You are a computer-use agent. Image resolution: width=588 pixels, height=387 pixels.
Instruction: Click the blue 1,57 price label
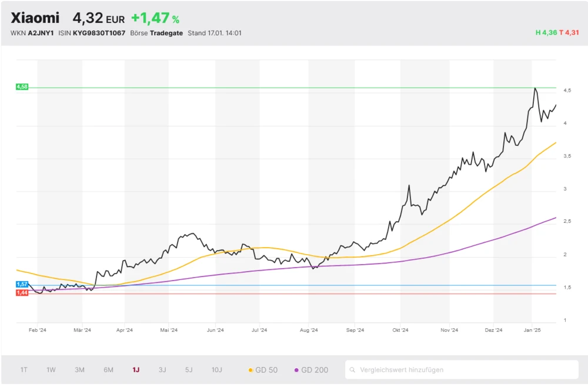22,284
